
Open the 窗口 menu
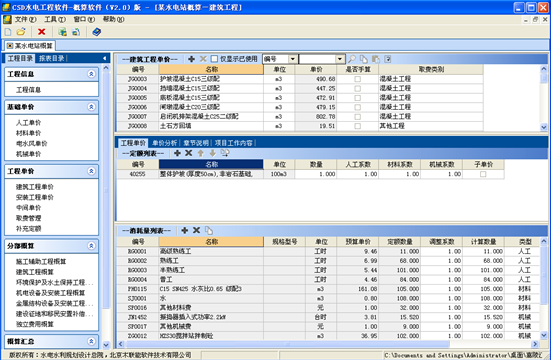point(84,19)
